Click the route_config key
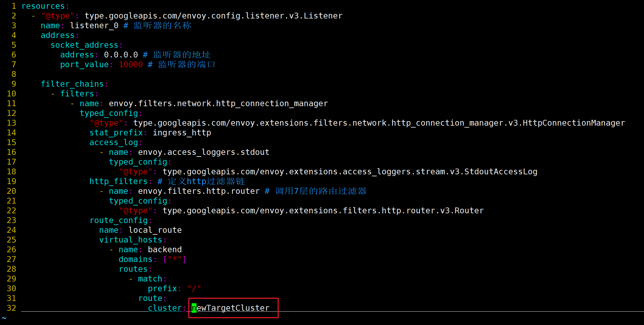 tap(119, 220)
